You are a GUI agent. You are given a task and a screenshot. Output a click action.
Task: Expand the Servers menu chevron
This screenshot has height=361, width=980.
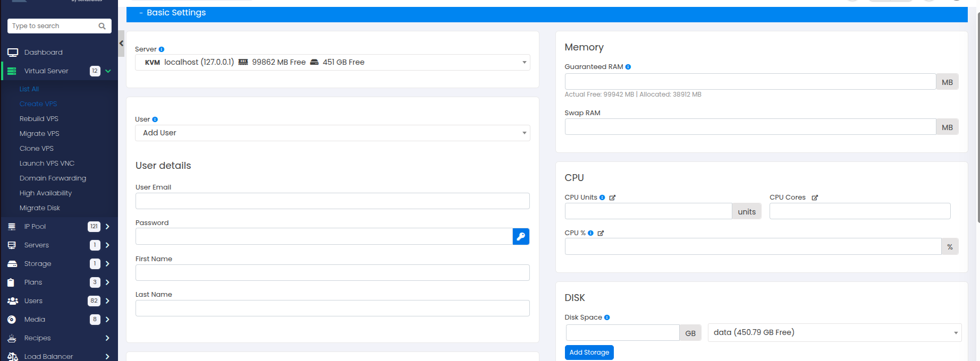[107, 245]
